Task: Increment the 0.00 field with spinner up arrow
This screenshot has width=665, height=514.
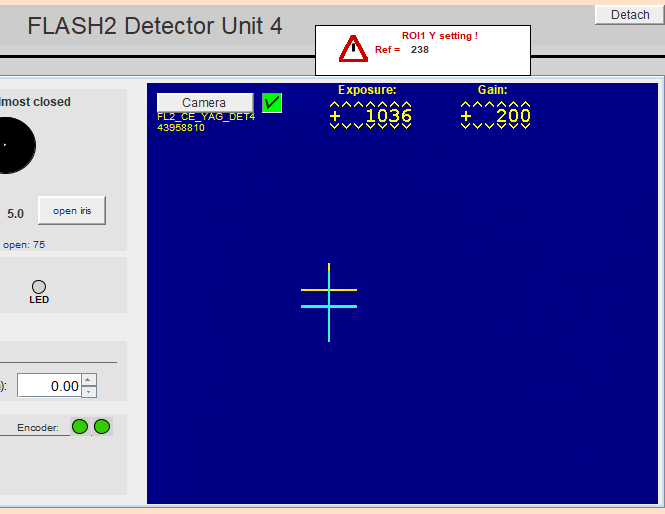Action: click(88, 380)
